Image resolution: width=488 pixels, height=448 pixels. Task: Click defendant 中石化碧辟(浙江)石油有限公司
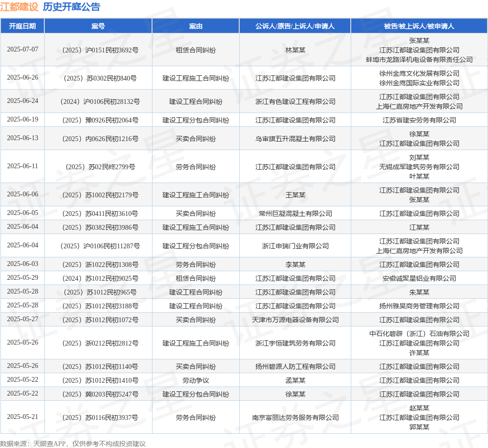pyautogui.click(x=419, y=334)
